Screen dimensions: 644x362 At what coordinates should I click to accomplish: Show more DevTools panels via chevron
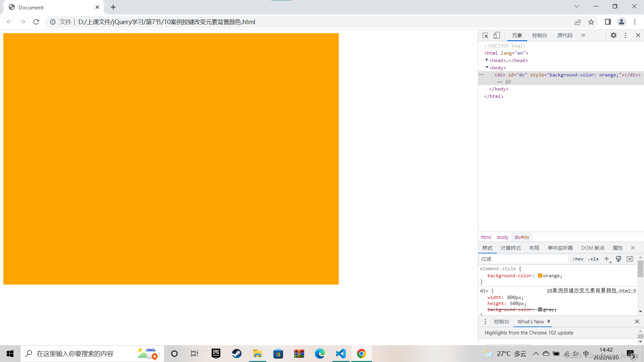click(x=583, y=35)
